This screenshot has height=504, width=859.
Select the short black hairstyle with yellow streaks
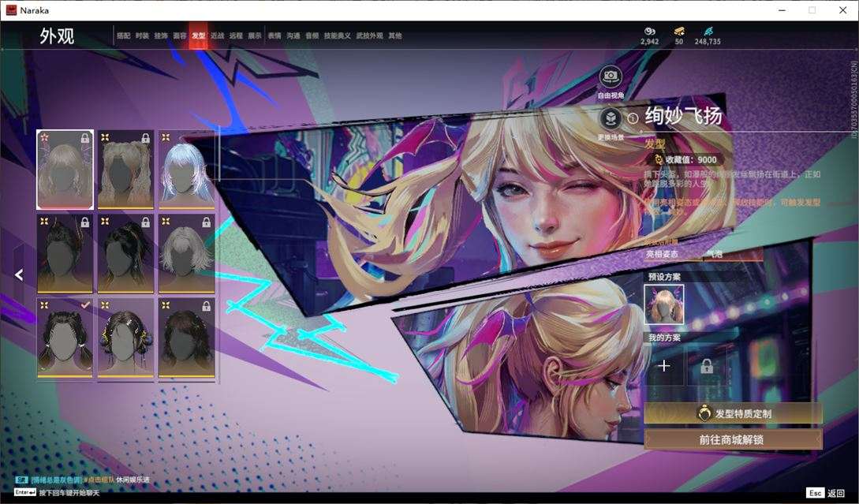125,254
